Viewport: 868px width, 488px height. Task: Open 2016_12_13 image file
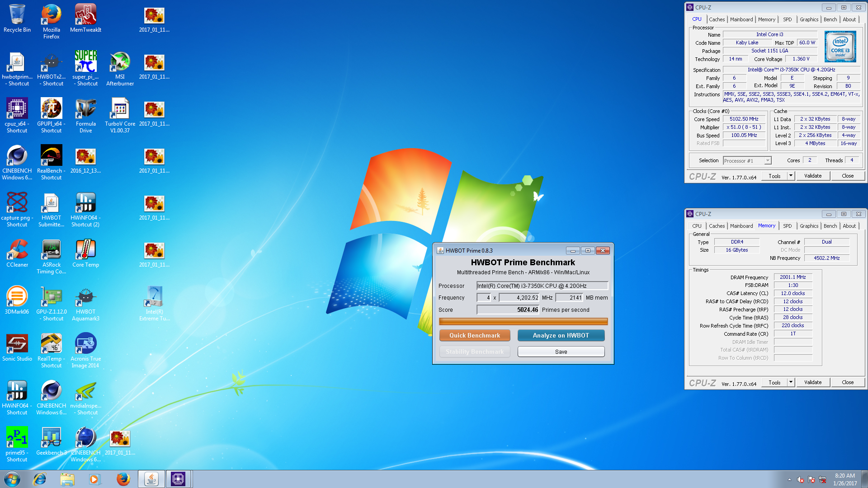point(85,160)
